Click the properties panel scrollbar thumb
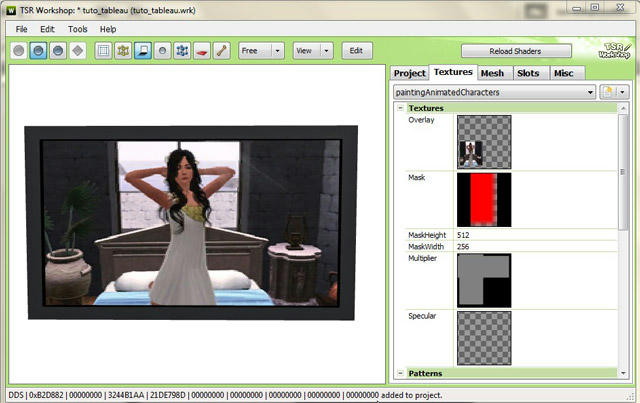640x403 pixels. click(x=623, y=172)
